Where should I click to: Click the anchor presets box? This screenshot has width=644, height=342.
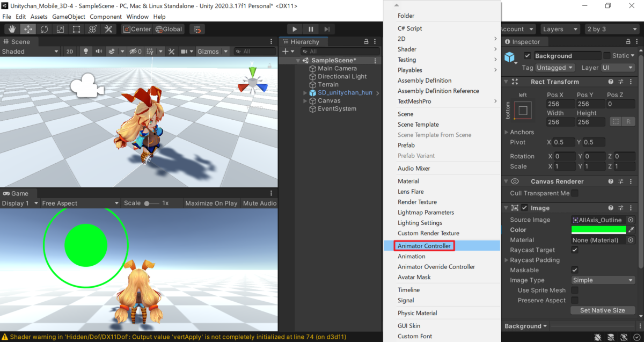[523, 111]
